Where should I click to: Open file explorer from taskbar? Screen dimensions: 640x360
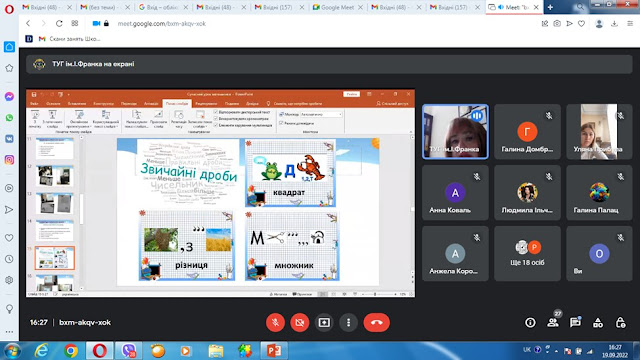216,351
